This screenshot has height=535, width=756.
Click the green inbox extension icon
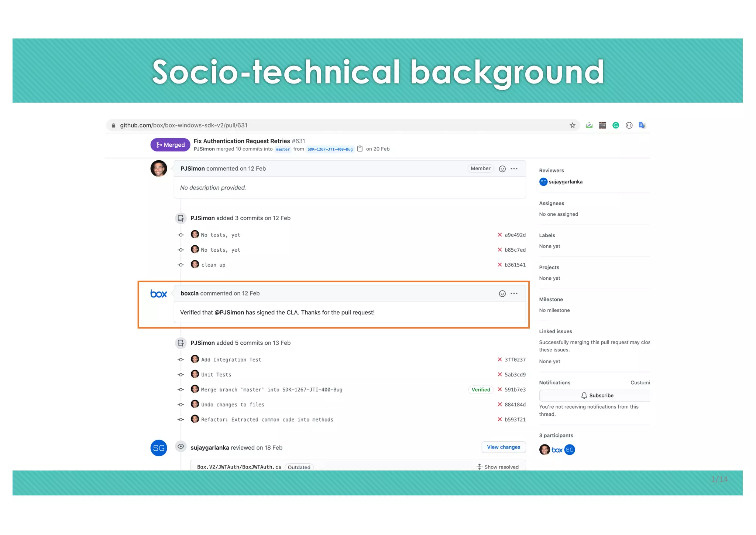point(589,125)
